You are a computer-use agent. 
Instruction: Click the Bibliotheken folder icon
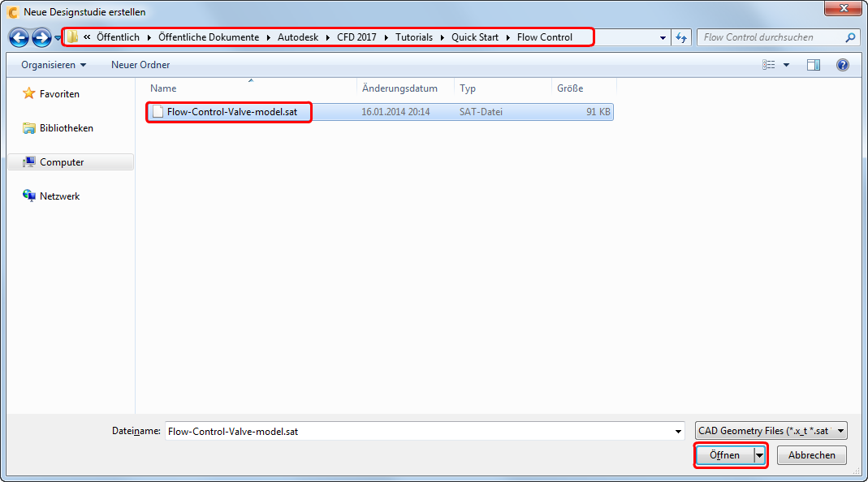pyautogui.click(x=28, y=128)
